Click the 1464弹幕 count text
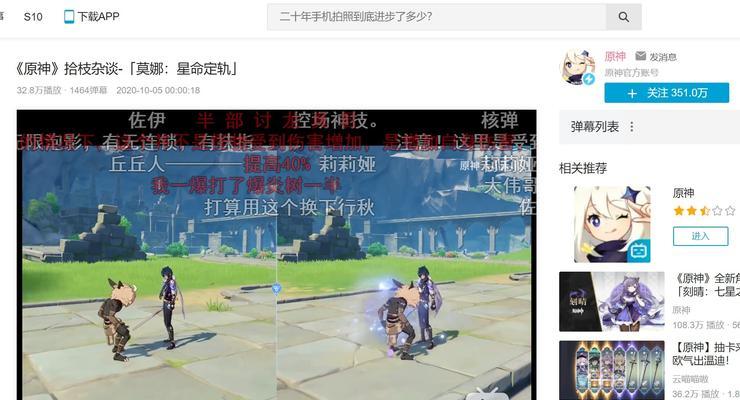Image resolution: width=740 pixels, height=400 pixels. coord(89,90)
